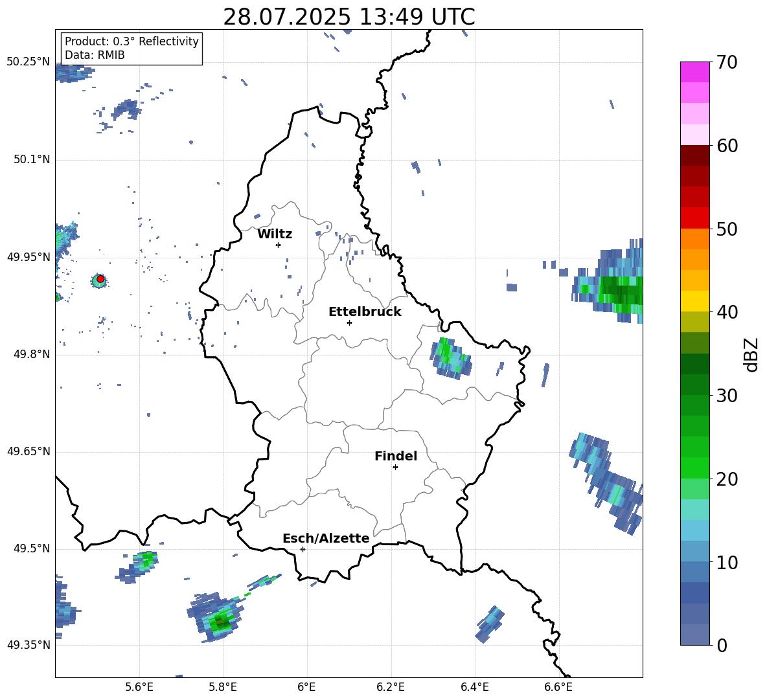
Task: Click the 'Product: 0.3° Reflectivity' label
Action: [x=132, y=41]
